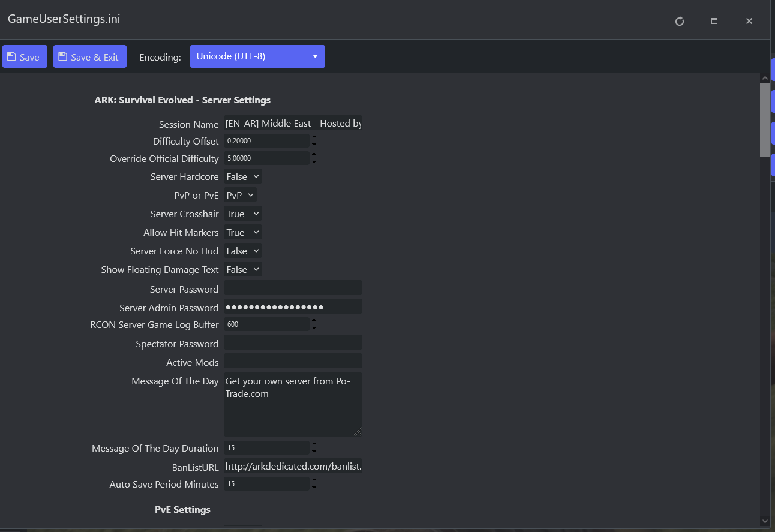Open the PvP or PvE dropdown
Image resolution: width=775 pixels, height=532 pixels.
(x=240, y=195)
